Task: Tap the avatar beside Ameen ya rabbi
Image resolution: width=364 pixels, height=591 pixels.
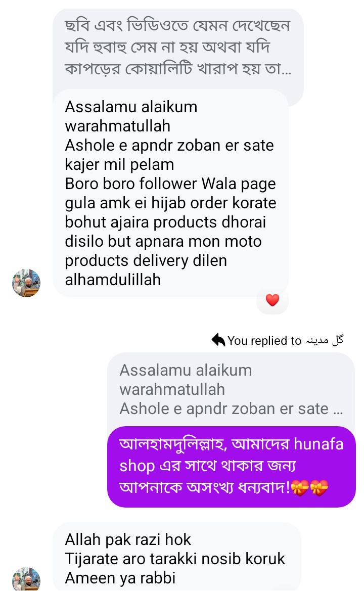Action: click(26, 579)
